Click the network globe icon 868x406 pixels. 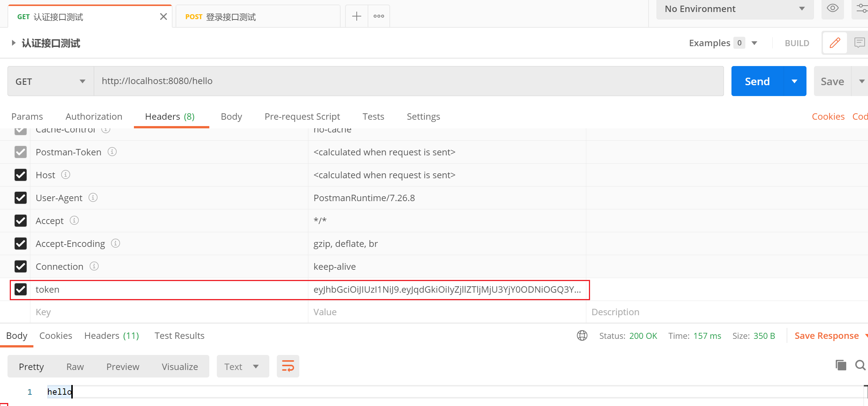582,335
